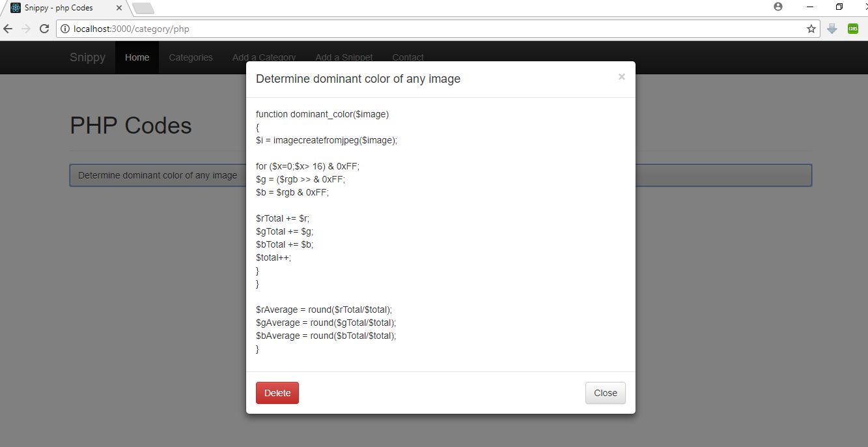Bookmark this page with the star icon
Image resolution: width=868 pixels, height=447 pixels.
click(811, 29)
